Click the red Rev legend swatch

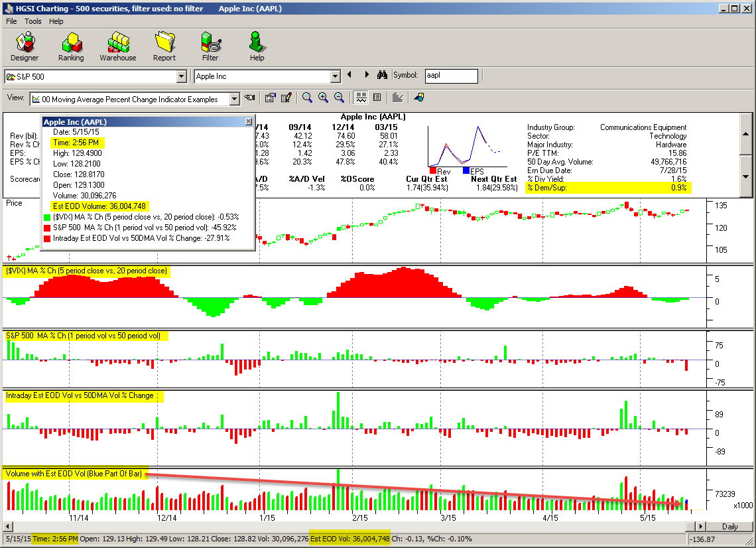point(432,171)
